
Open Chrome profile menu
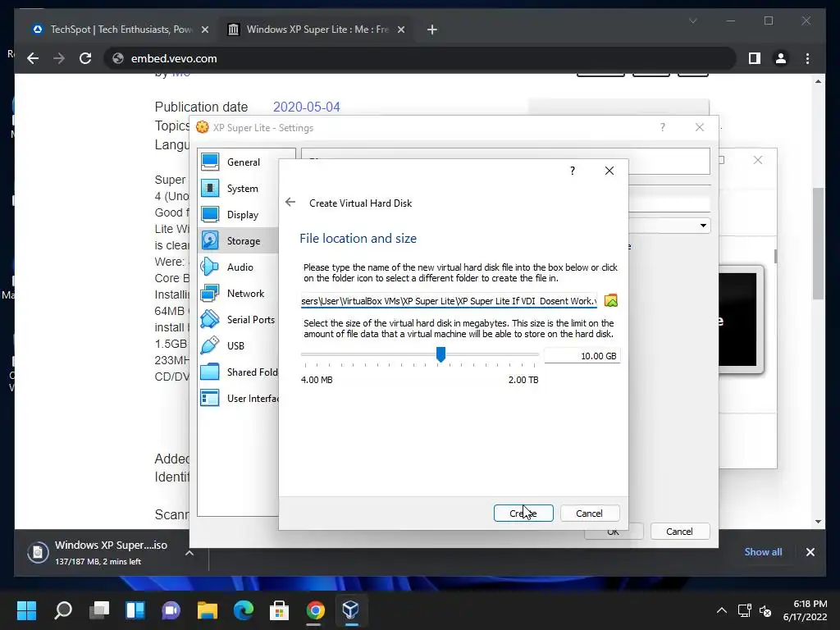781,58
